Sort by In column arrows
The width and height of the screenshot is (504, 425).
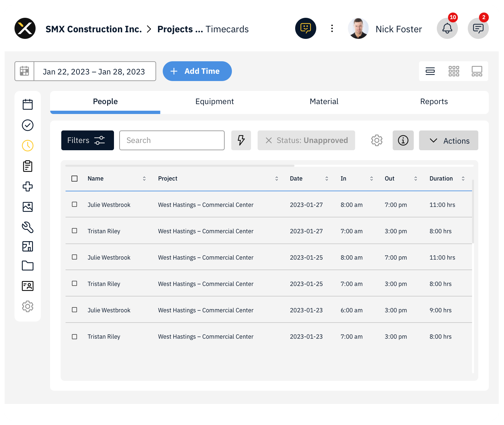[372, 179]
